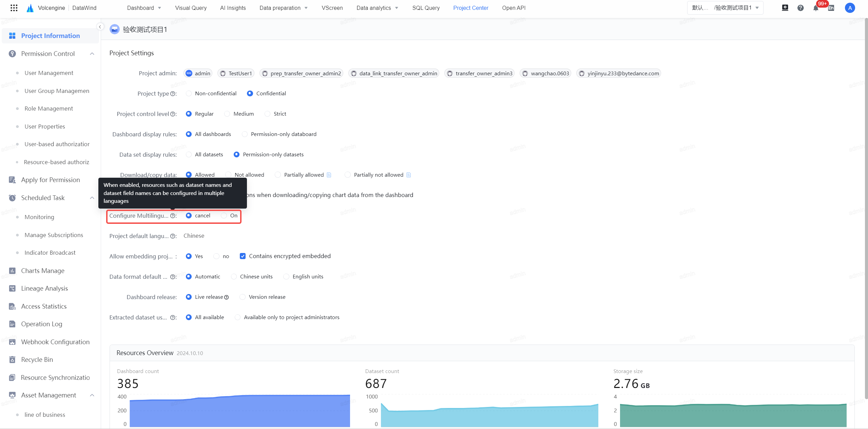Go to Role Management

(49, 109)
